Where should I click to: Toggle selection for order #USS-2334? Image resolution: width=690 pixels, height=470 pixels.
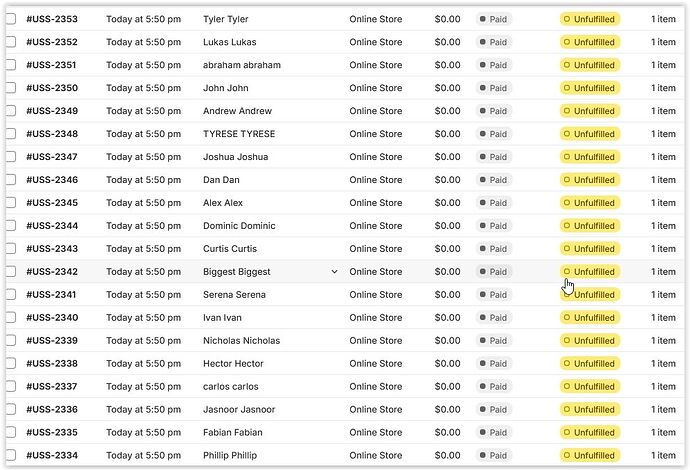[10, 456]
